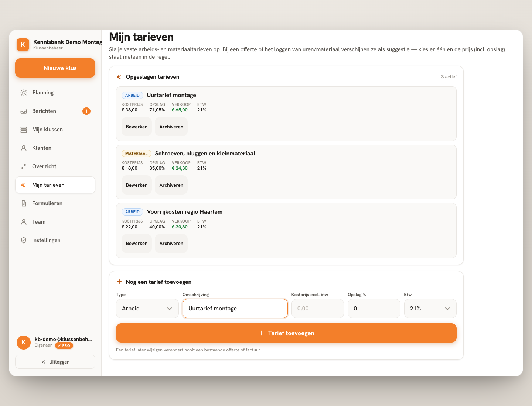532x406 pixels.
Task: Click the verkoop price € 24,30
Action: pyautogui.click(x=180, y=168)
